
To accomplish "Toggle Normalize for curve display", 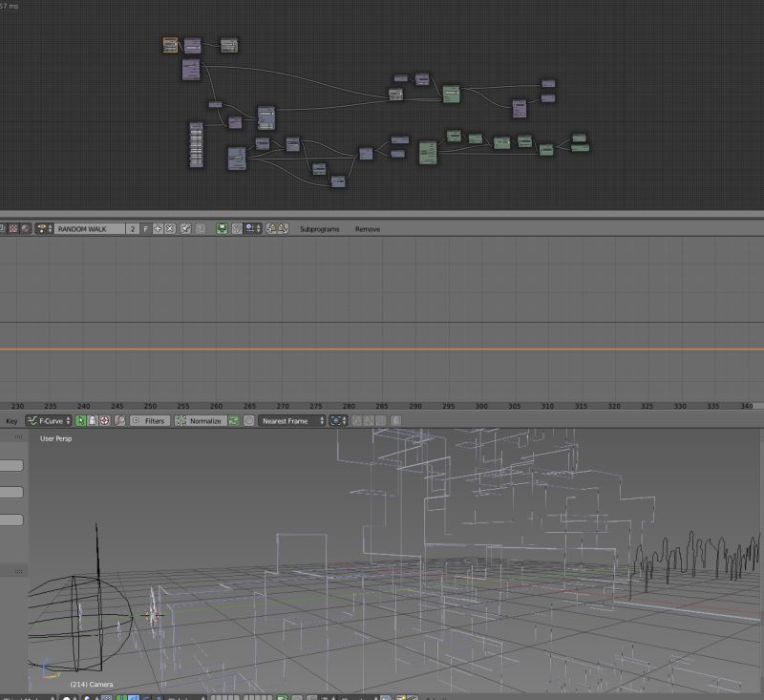I will pyautogui.click(x=201, y=420).
